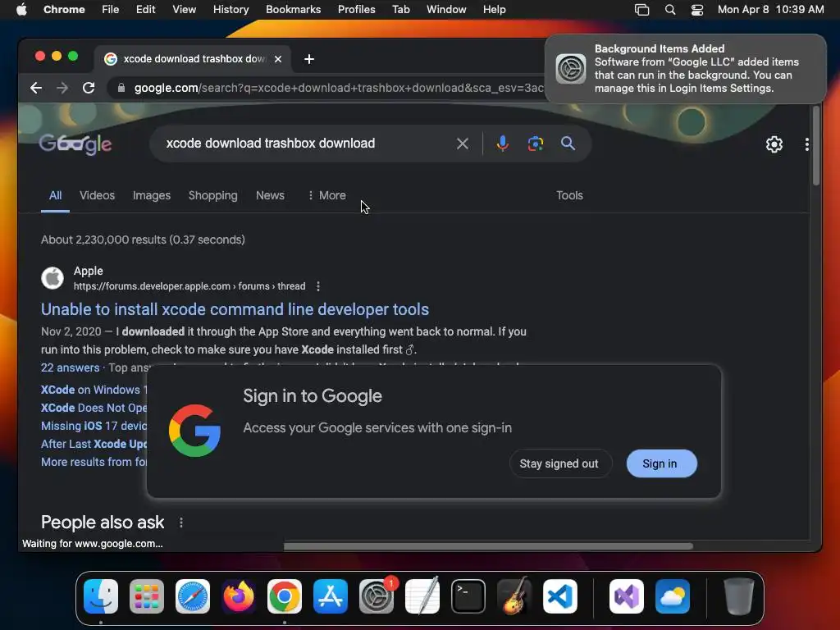
Task: Open the weather app in the Dock
Action: (673, 596)
